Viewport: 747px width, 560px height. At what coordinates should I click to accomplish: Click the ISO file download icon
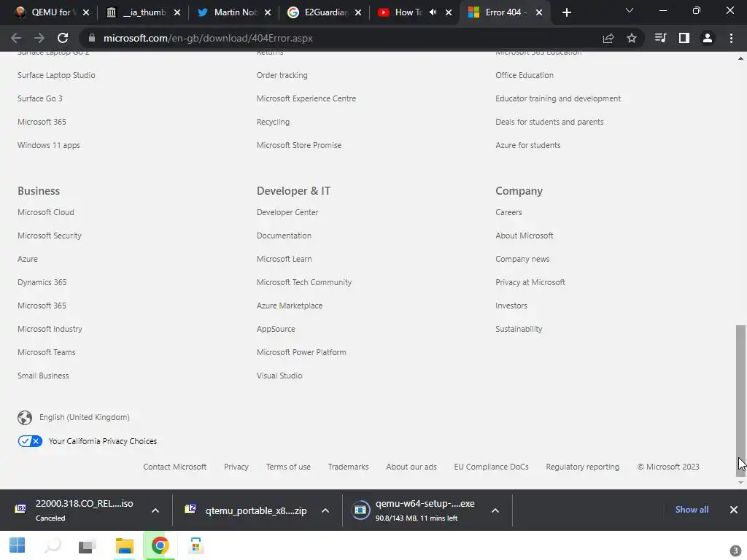[x=20, y=509]
